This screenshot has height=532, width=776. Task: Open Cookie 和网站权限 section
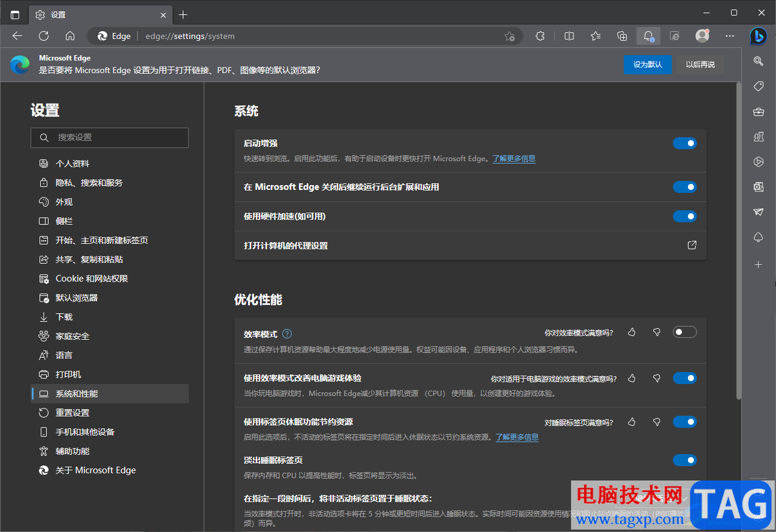(x=110, y=279)
